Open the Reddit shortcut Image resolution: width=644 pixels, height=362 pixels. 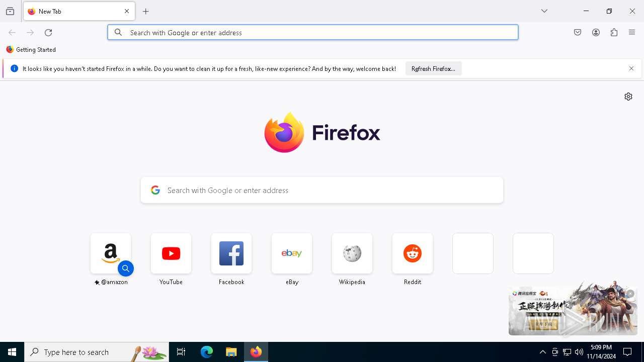pyautogui.click(x=413, y=253)
